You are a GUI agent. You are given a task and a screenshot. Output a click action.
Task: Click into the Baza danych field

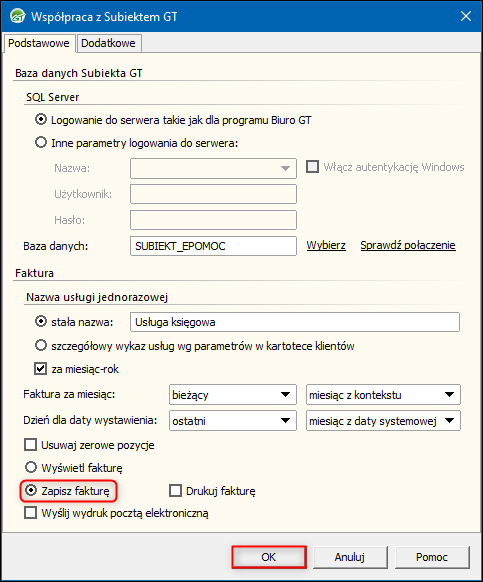click(x=213, y=246)
